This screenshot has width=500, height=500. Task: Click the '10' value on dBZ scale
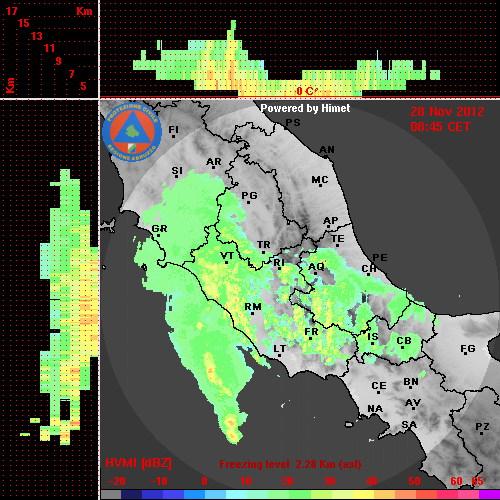pyautogui.click(x=246, y=481)
